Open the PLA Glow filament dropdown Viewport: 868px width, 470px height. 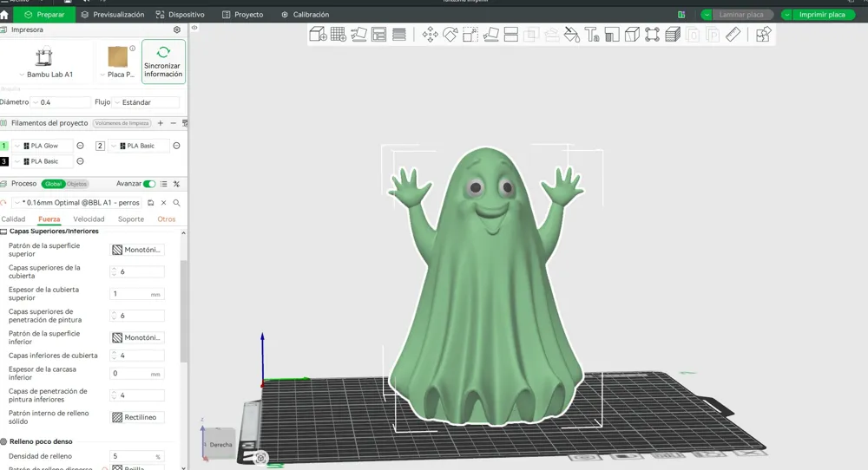click(x=42, y=146)
